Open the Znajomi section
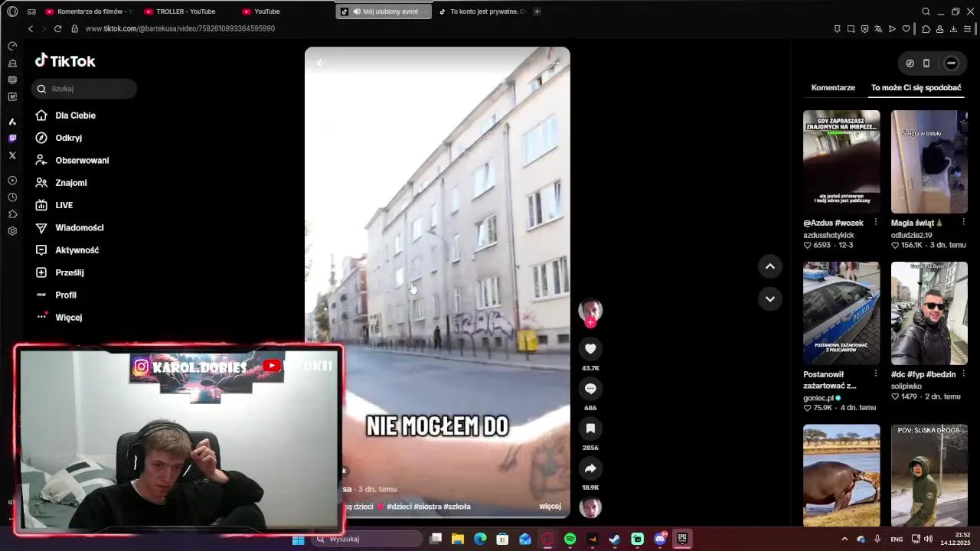The image size is (980, 551). (60, 183)
